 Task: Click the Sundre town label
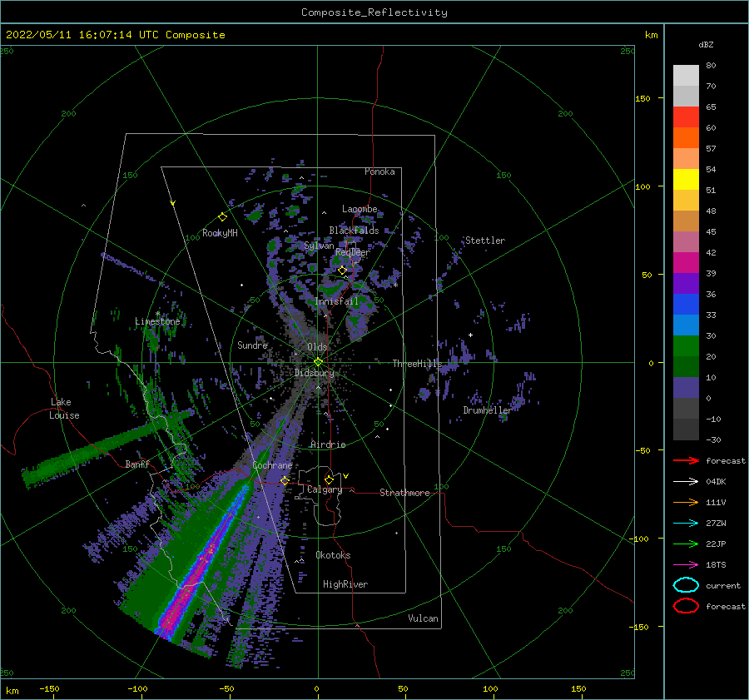[x=253, y=345]
